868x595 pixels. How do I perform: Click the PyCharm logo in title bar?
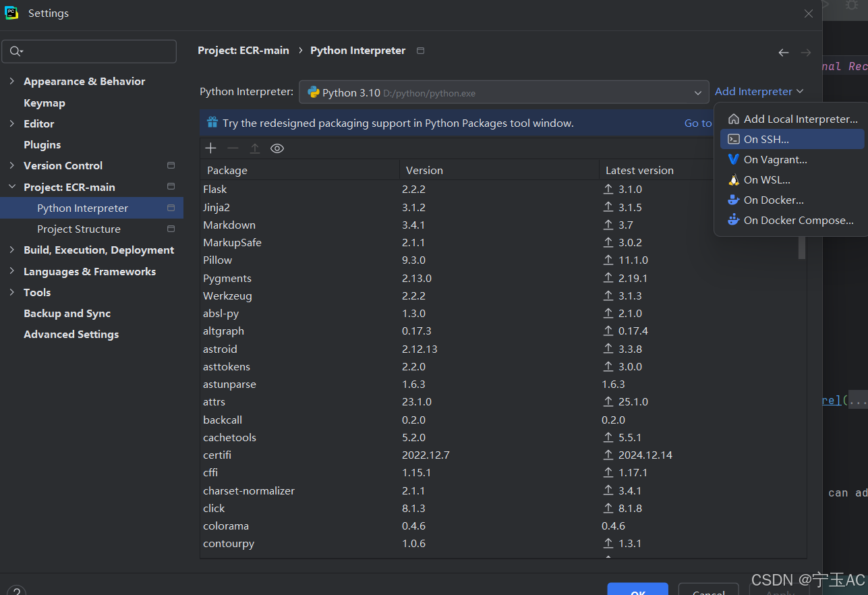(11, 13)
